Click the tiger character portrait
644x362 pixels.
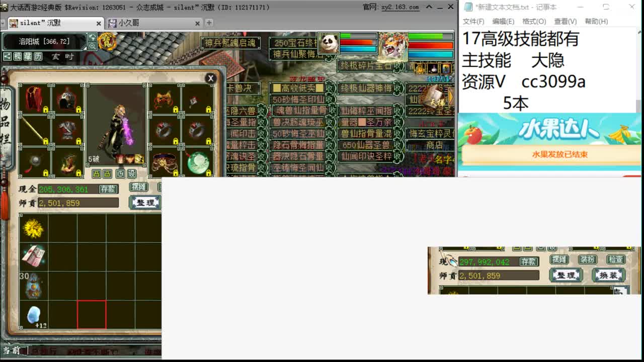393,46
